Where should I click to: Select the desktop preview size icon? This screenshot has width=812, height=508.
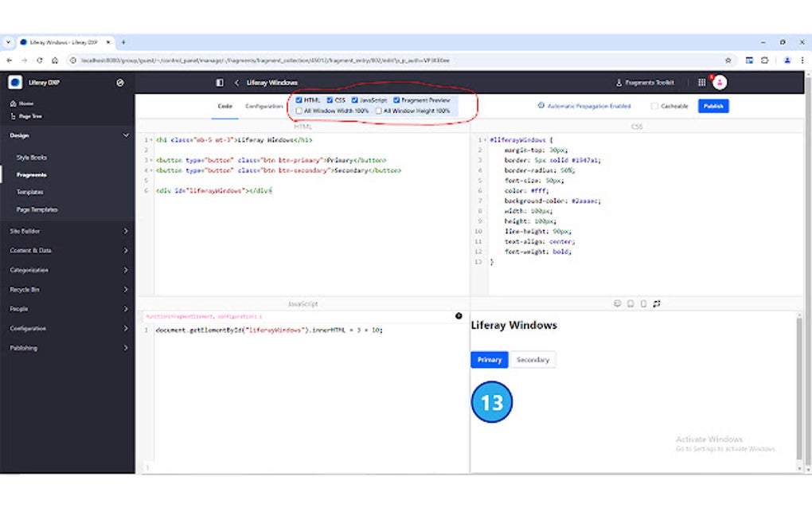click(617, 303)
